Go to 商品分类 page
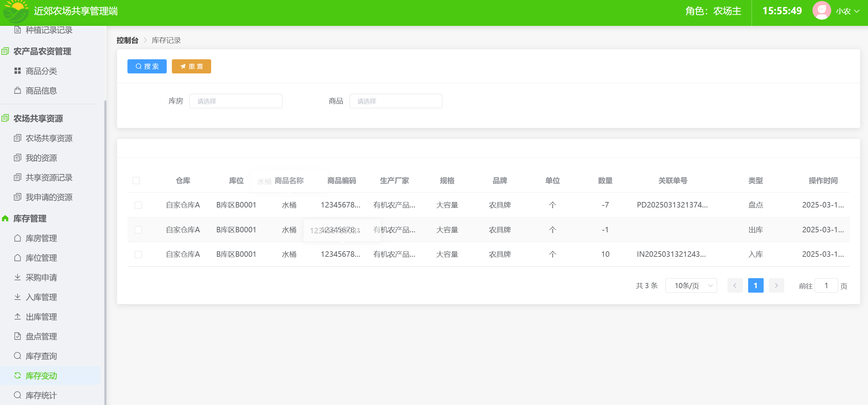Viewport: 868px width, 405px height. 41,71
